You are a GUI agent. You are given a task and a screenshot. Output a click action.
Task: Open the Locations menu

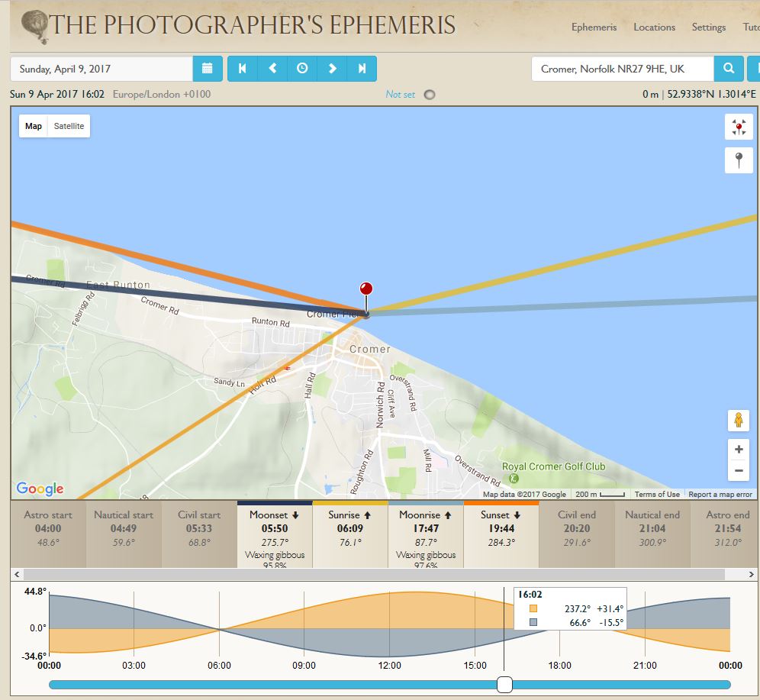pyautogui.click(x=654, y=27)
